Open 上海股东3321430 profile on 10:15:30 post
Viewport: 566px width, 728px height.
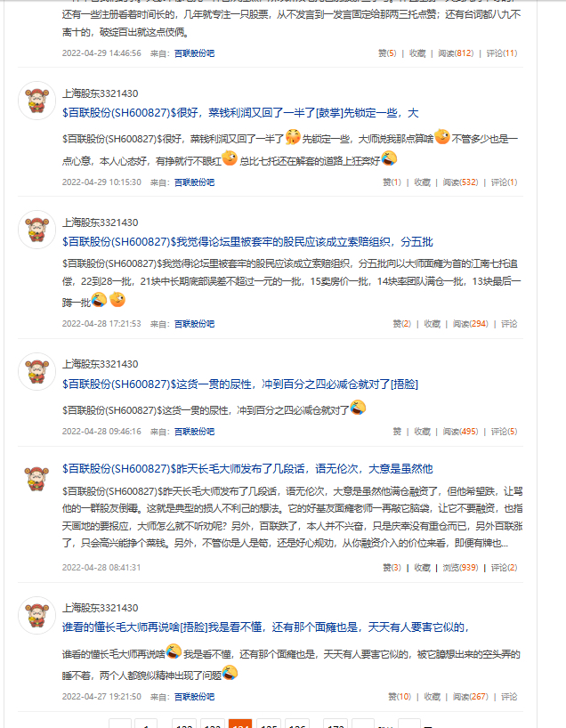pyautogui.click(x=101, y=93)
